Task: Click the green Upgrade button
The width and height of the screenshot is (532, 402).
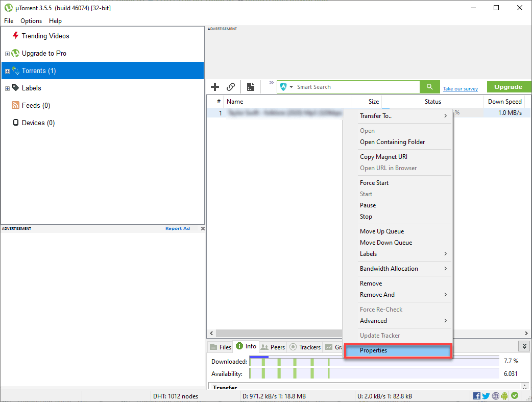Action: coord(509,87)
